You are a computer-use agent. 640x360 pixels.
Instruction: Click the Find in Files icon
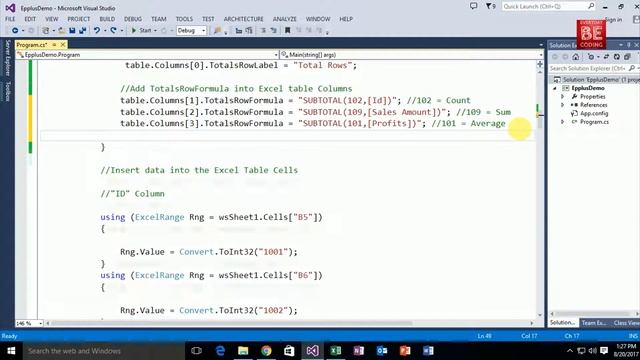pyautogui.click(x=218, y=31)
